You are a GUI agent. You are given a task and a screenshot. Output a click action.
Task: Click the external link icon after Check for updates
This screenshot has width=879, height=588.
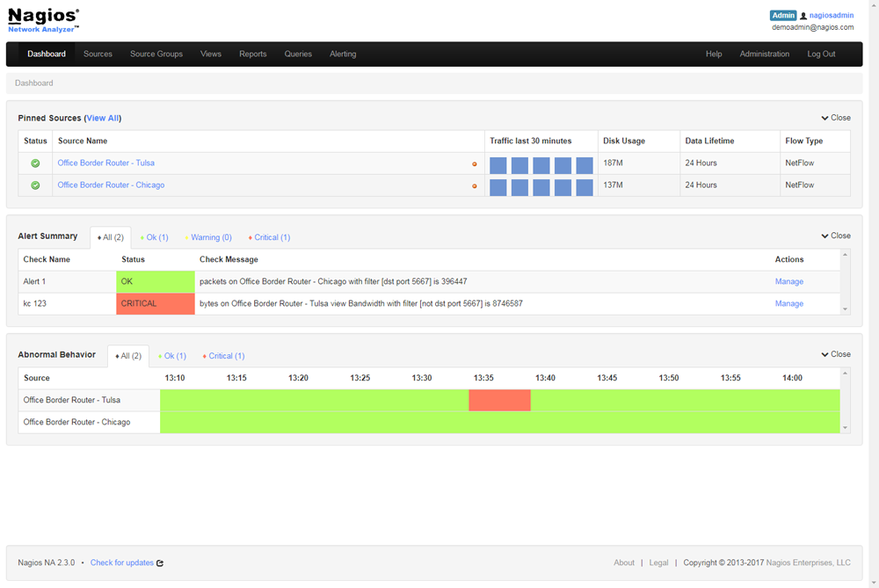coord(160,563)
